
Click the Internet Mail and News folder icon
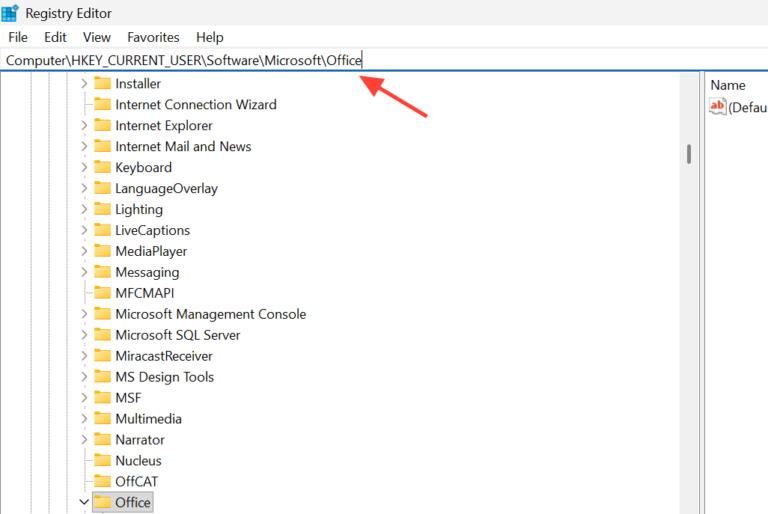(102, 146)
